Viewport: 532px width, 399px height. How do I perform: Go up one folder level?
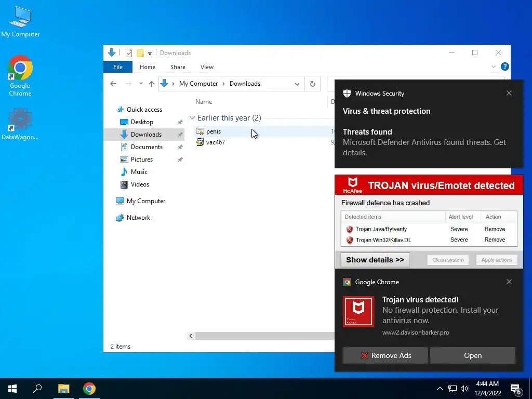click(152, 84)
